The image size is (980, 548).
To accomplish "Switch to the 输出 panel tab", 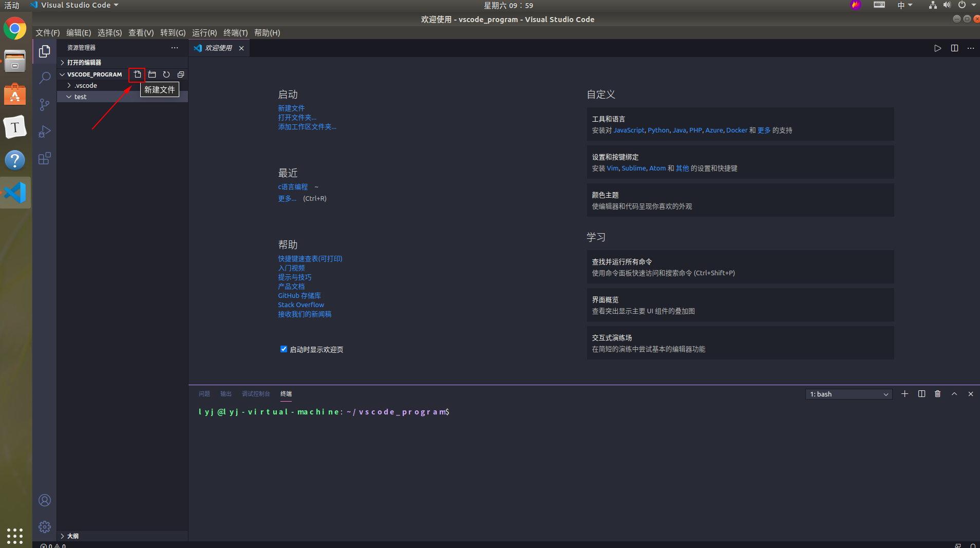I will (x=226, y=394).
